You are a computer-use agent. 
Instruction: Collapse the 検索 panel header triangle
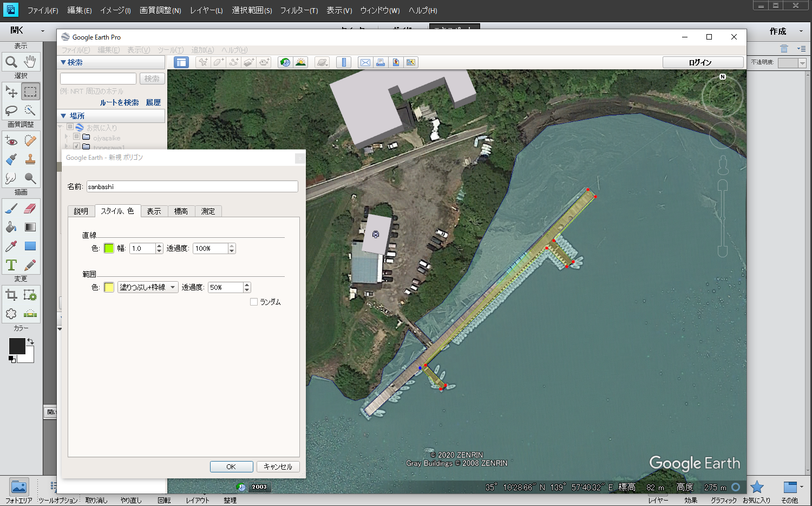point(63,63)
